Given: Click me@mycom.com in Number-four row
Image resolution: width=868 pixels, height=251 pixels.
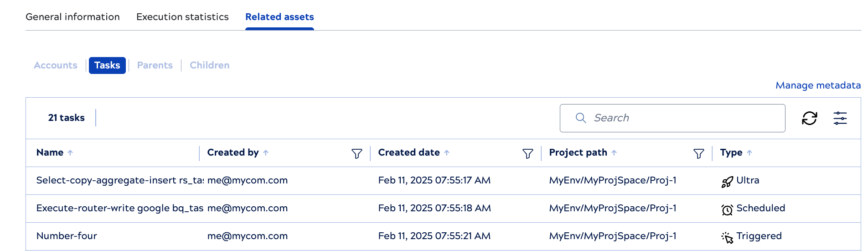Looking at the screenshot, I should pos(248,236).
